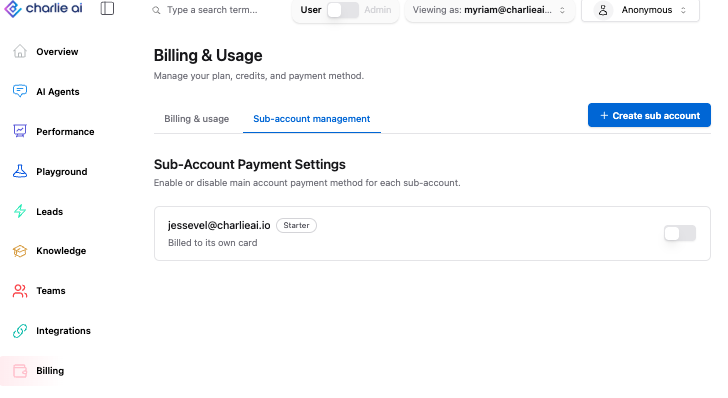Click Create sub account button
This screenshot has height=398, width=728.
click(x=649, y=115)
